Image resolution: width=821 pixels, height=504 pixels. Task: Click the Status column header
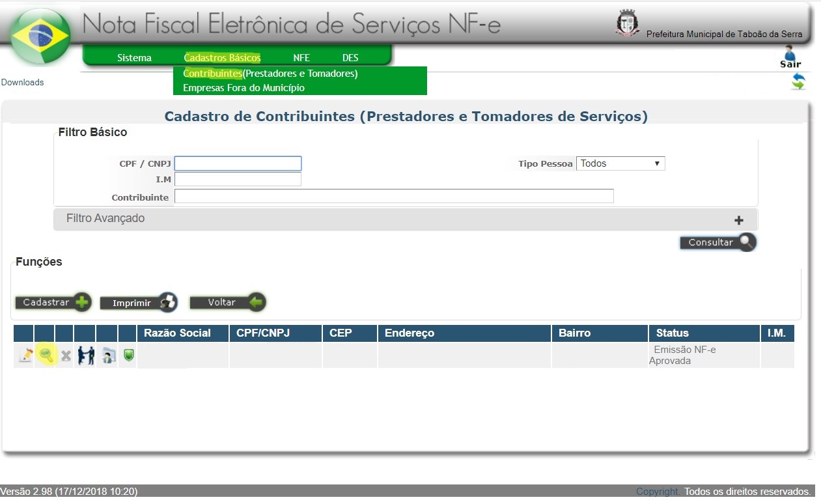pyautogui.click(x=704, y=333)
